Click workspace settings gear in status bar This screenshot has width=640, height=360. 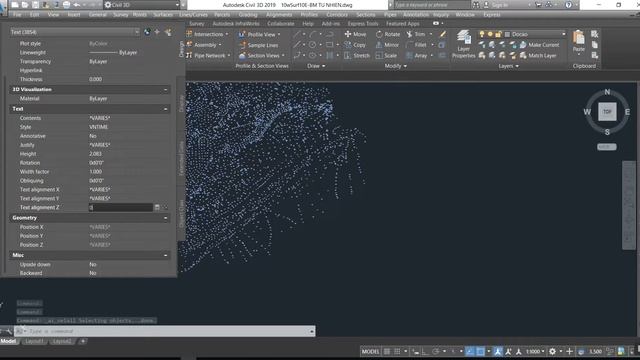coord(552,351)
